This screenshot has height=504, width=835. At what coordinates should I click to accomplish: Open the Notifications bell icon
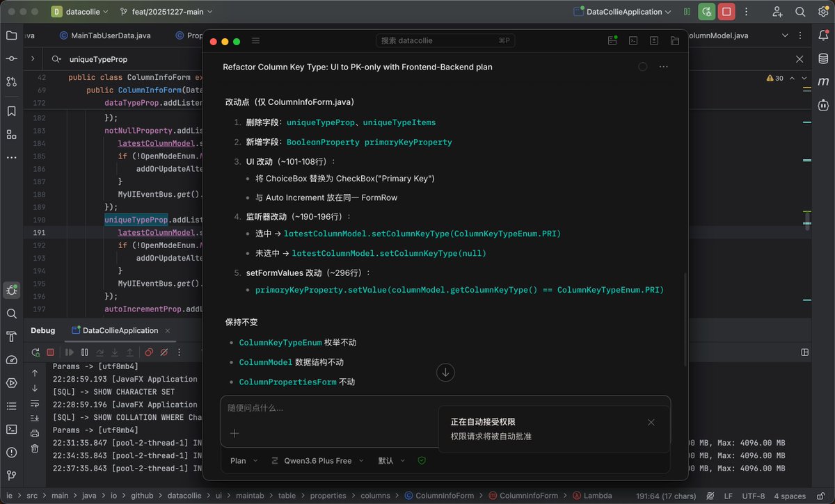[x=823, y=35]
